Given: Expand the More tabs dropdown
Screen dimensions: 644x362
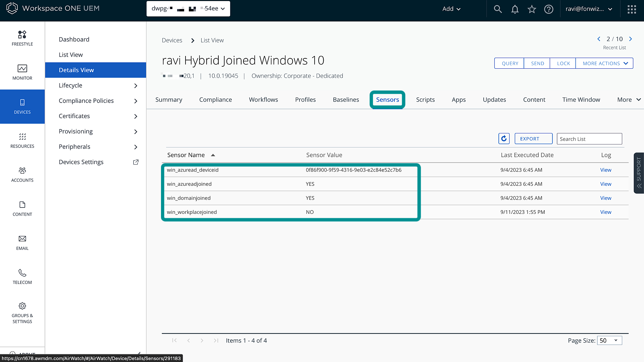Looking at the screenshot, I should (x=629, y=100).
